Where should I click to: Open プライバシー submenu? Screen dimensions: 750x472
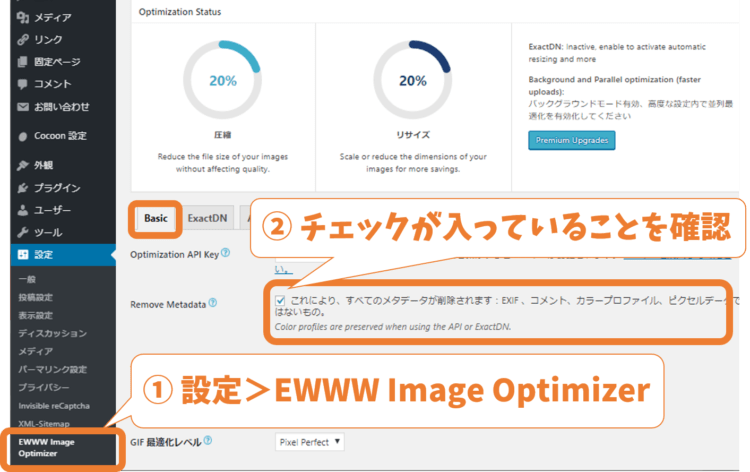44,387
